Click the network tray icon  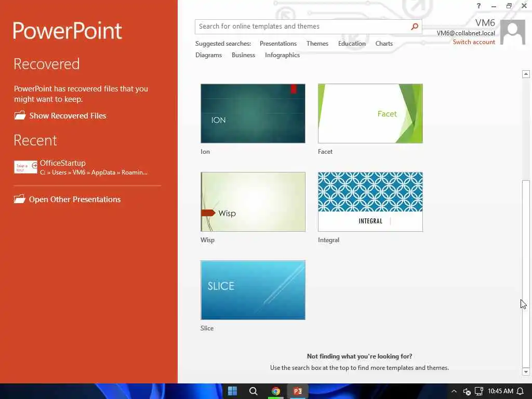pyautogui.click(x=478, y=391)
